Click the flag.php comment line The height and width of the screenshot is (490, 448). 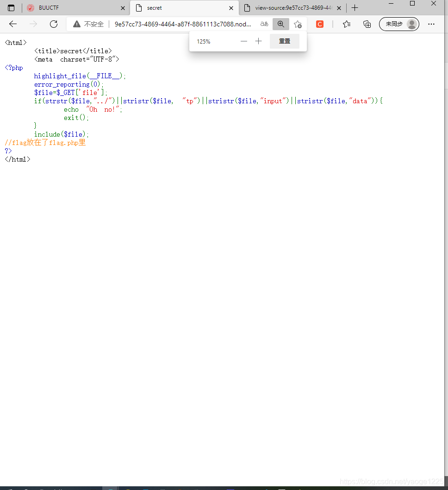coord(45,143)
